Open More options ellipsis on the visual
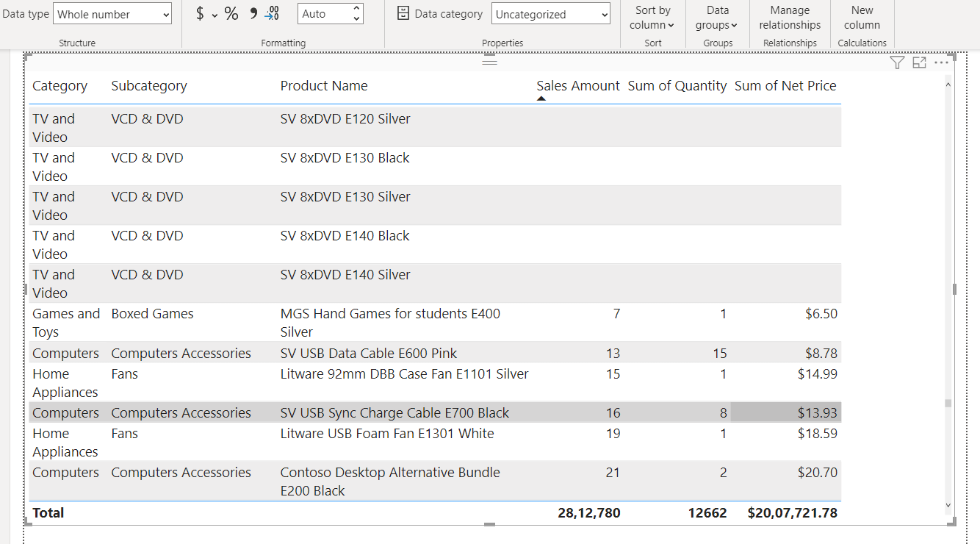Screen dimensions: 980x544 (941, 62)
